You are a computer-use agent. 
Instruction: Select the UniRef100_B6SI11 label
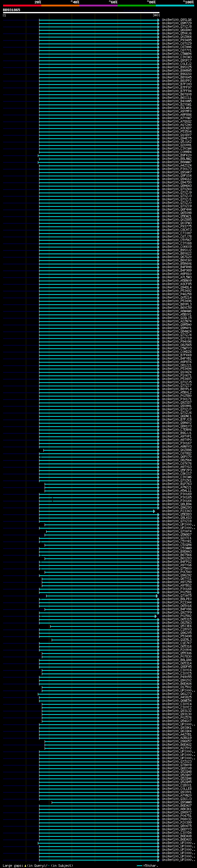point(177,98)
